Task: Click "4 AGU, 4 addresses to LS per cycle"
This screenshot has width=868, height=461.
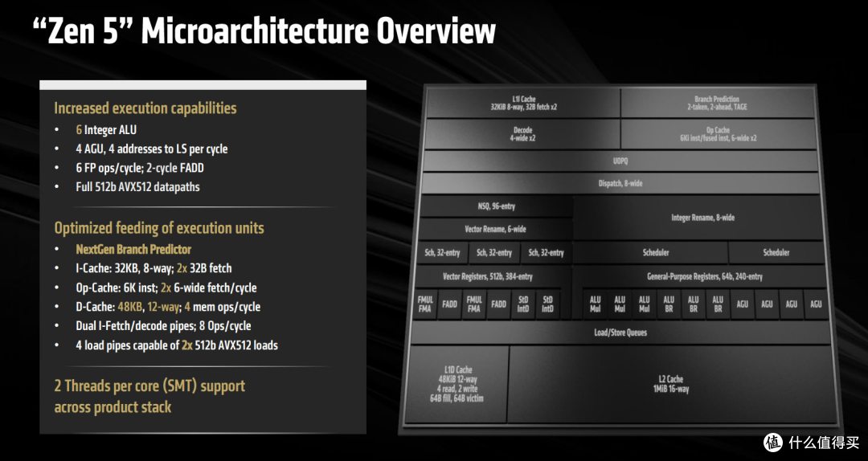Action: 152,149
